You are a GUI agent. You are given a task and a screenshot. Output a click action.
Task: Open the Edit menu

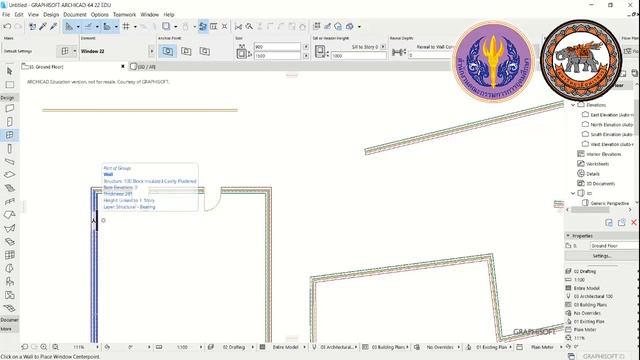[x=19, y=15]
